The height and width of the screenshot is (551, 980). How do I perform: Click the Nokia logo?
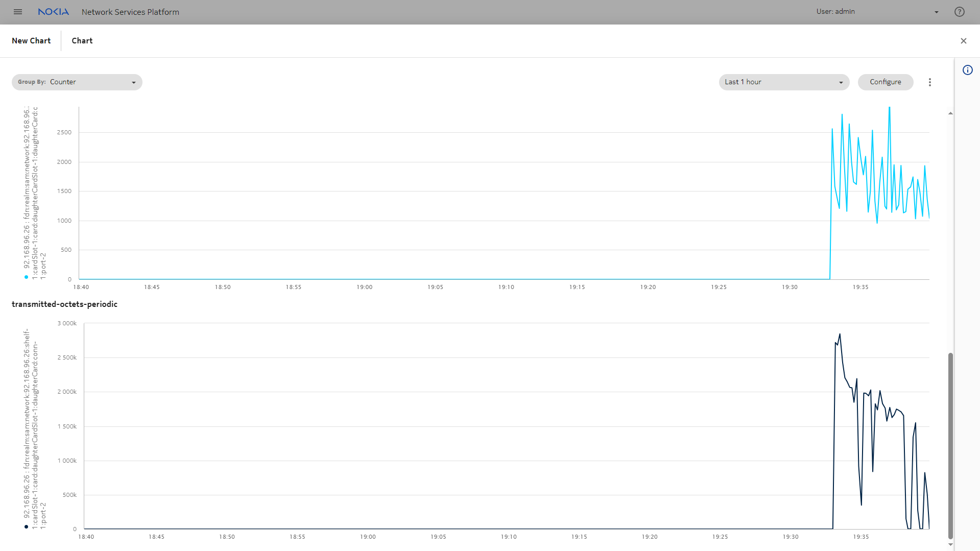53,12
